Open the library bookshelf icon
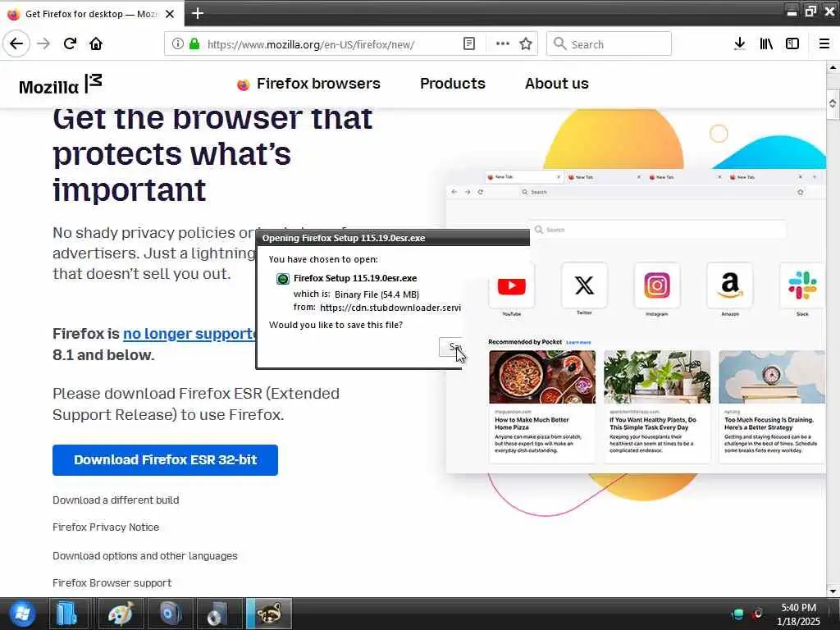This screenshot has height=630, width=840. 766,44
